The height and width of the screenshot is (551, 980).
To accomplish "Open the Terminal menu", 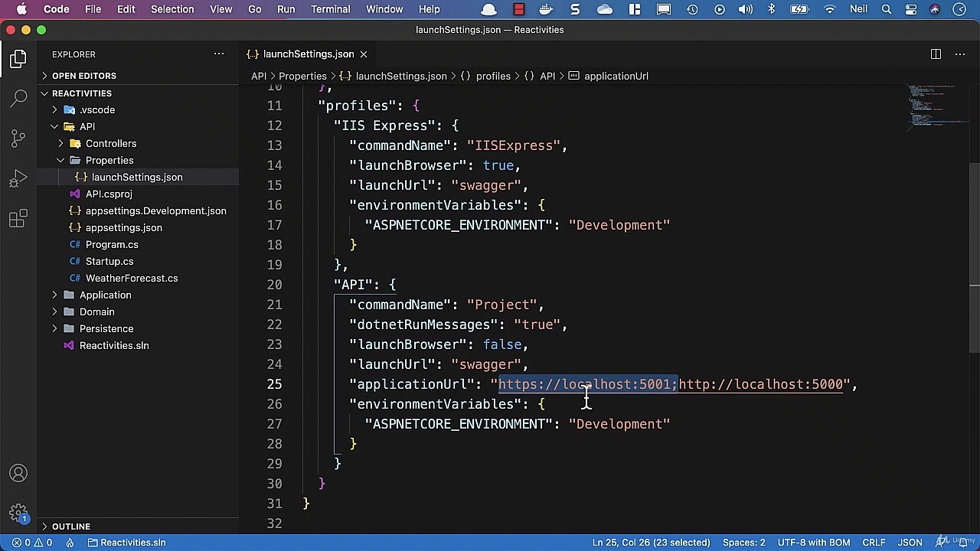I will tap(331, 9).
